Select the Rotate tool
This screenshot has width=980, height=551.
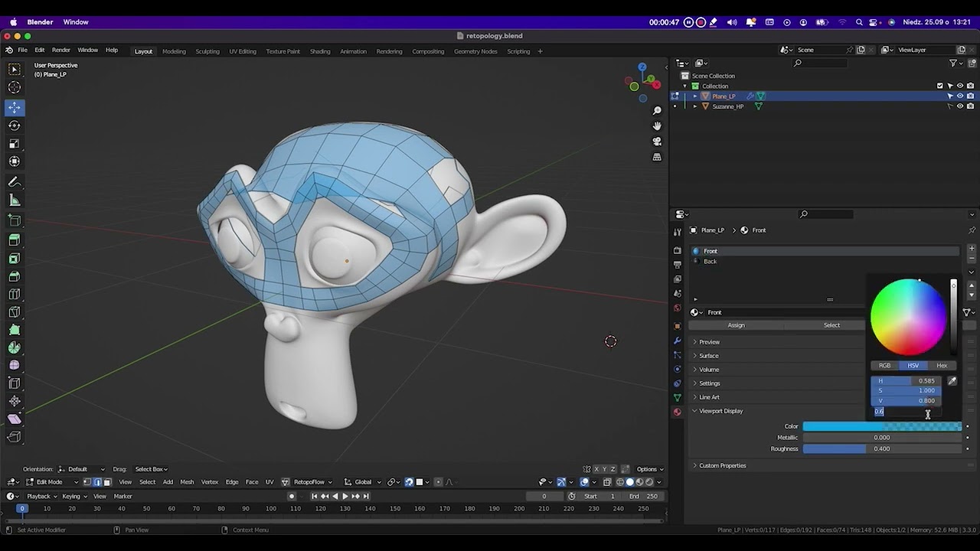pos(14,126)
